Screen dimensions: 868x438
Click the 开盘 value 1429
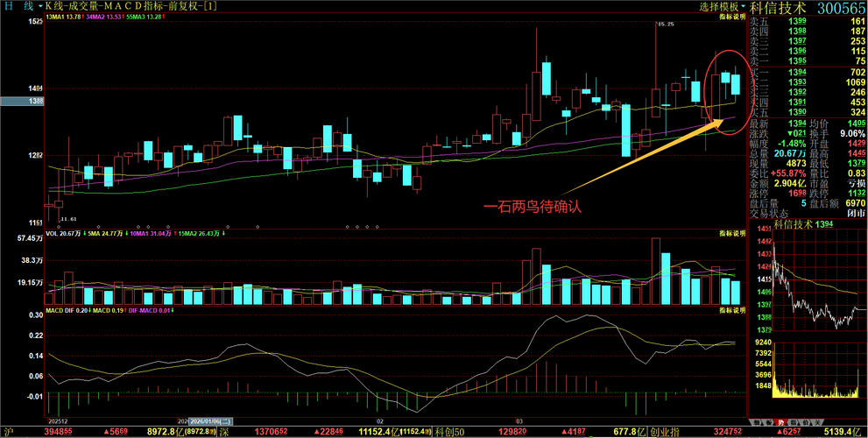point(855,144)
